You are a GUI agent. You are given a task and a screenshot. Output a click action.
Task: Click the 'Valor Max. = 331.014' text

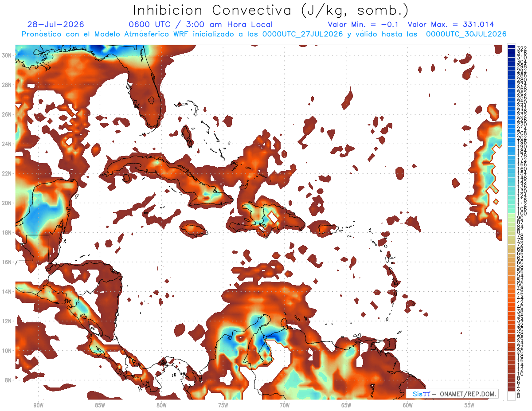pyautogui.click(x=451, y=24)
